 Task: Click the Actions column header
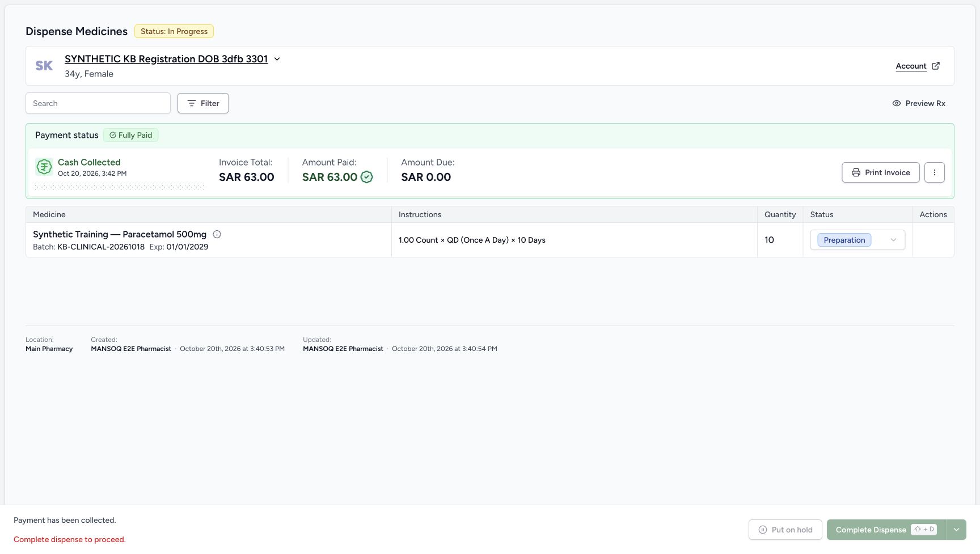(x=933, y=214)
